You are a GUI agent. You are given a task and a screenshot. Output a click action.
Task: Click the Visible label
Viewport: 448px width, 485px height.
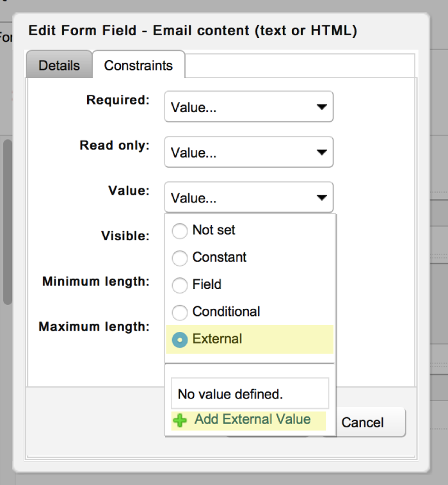pos(125,236)
